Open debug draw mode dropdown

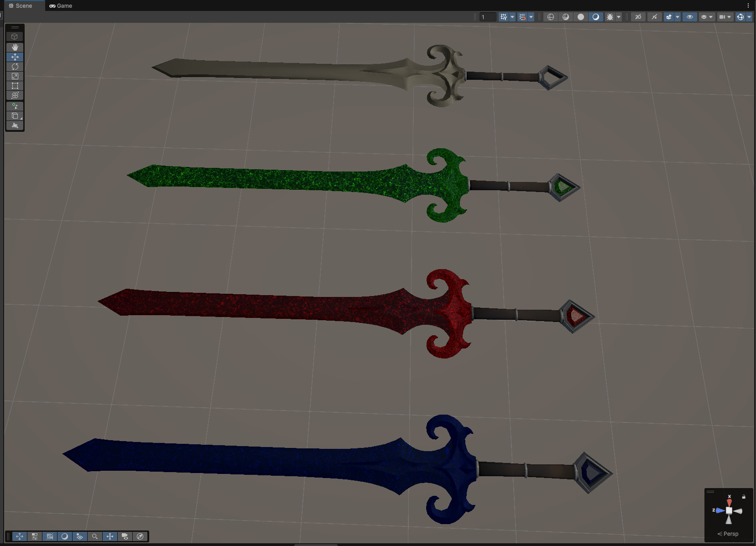click(x=619, y=17)
